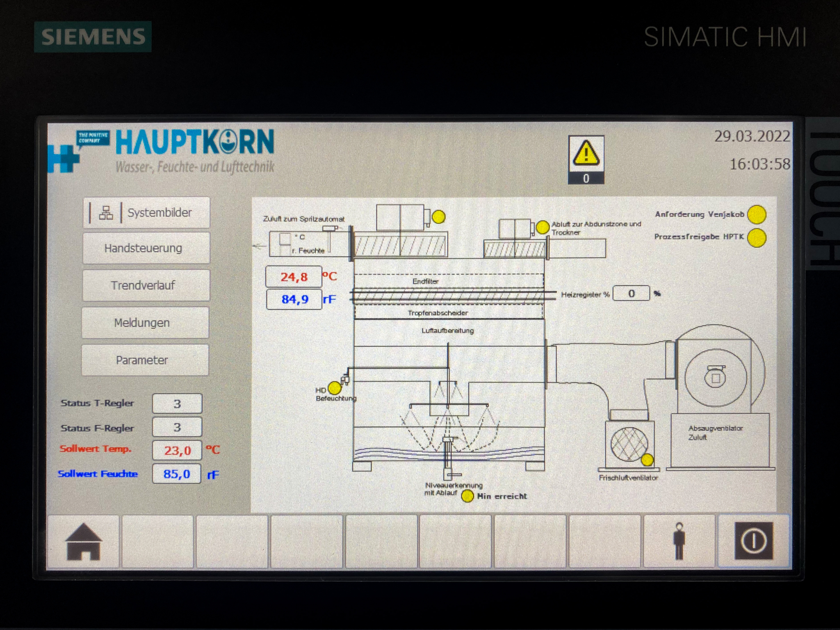Tap the Prozessfreigabe HPTK indicator lamp
The height and width of the screenshot is (630, 840).
(x=756, y=238)
